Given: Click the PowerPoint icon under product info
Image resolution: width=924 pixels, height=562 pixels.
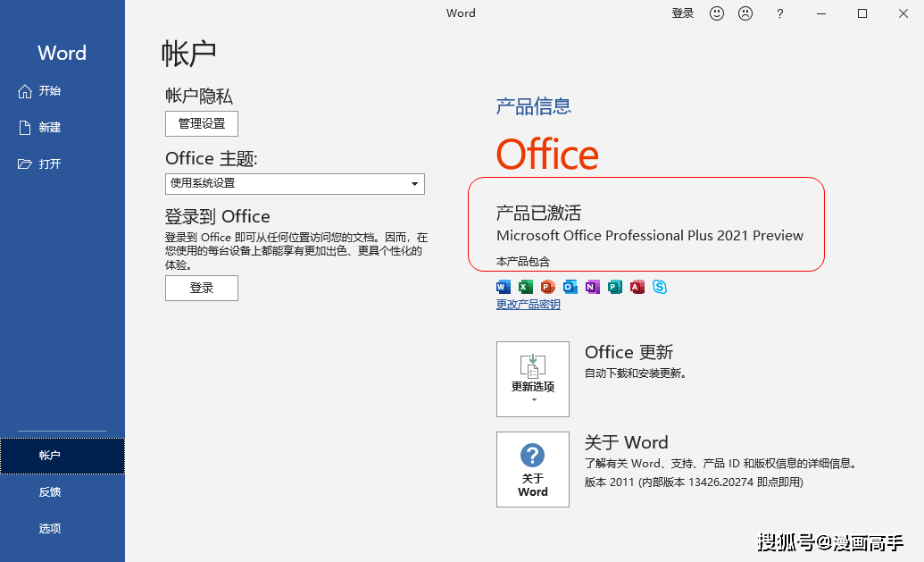Looking at the screenshot, I should point(547,287).
